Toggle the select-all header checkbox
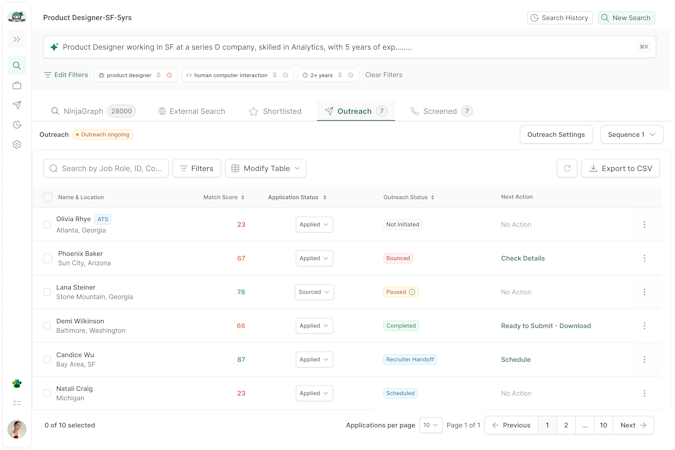This screenshot has width=675, height=450. tap(47, 198)
